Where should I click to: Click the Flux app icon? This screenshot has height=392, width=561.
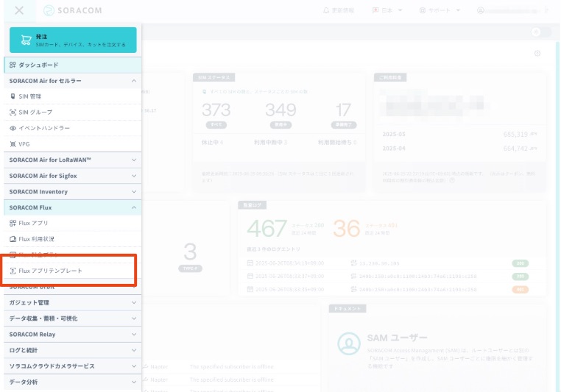(13, 223)
